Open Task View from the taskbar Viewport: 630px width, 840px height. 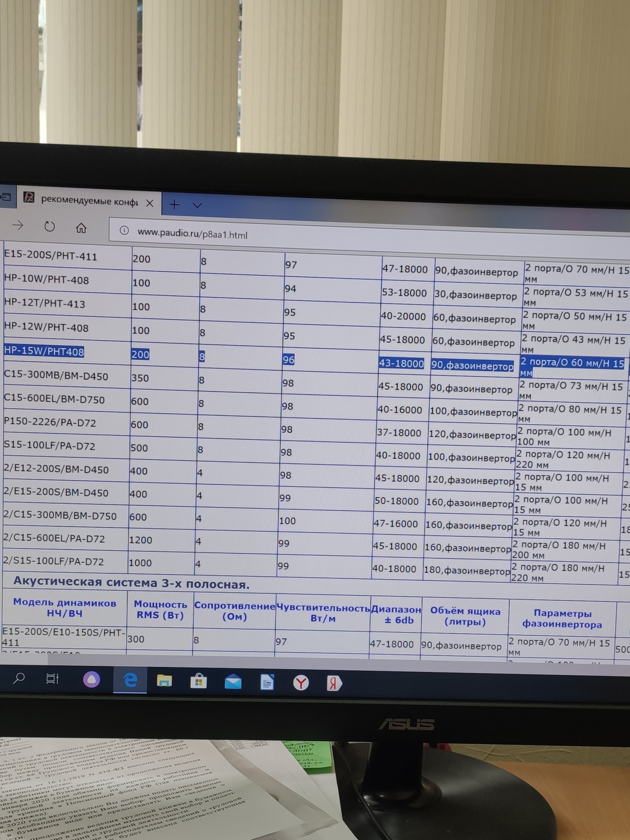coord(52,679)
